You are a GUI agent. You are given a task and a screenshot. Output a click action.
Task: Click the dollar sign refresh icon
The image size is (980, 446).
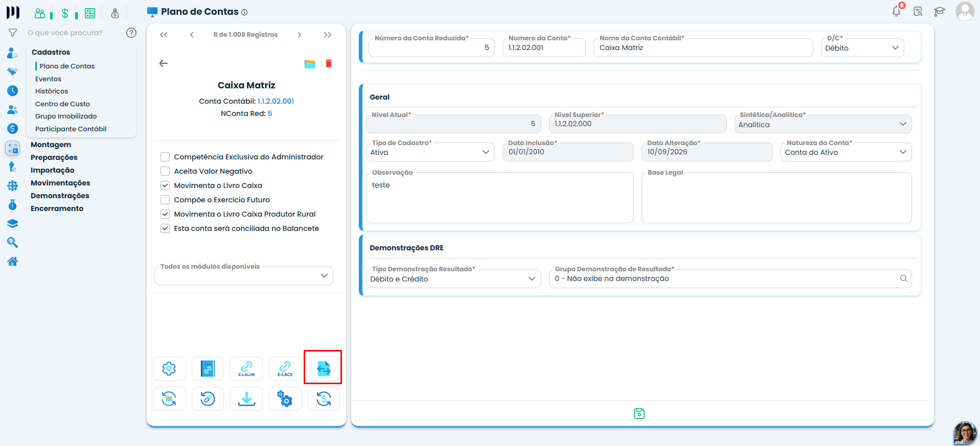(x=324, y=398)
